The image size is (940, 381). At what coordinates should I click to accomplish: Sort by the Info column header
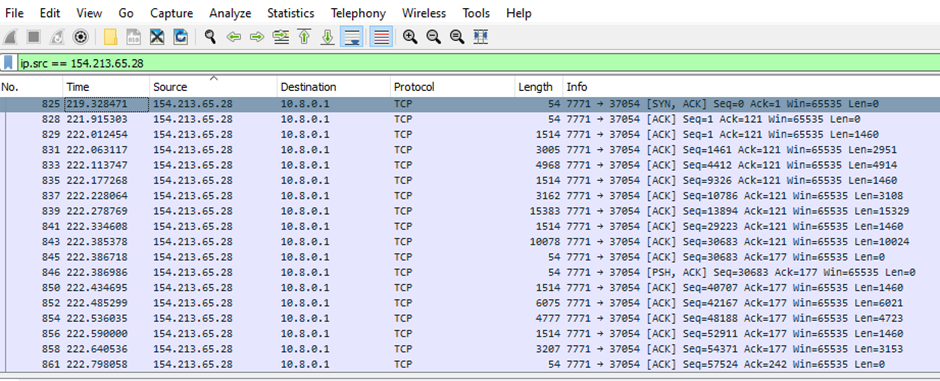coord(752,87)
